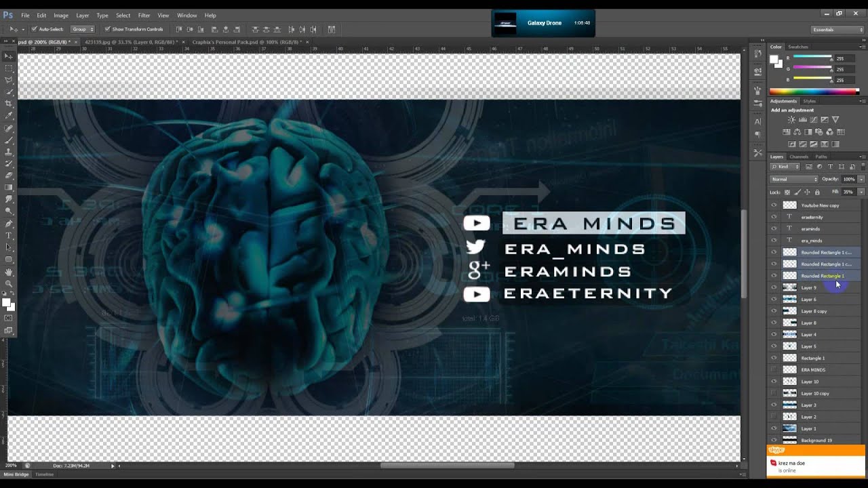Switch to the Paths tab
This screenshot has width=868, height=488.
pyautogui.click(x=821, y=157)
